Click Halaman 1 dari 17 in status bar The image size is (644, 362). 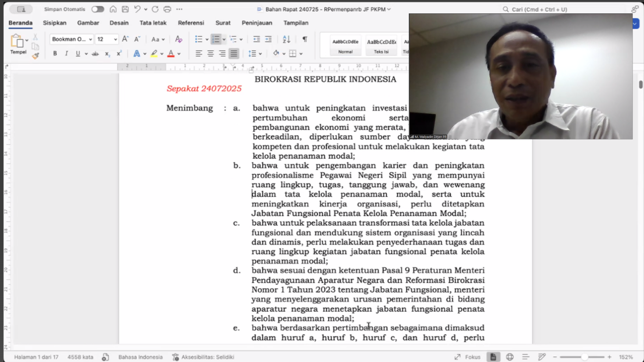coord(36,357)
